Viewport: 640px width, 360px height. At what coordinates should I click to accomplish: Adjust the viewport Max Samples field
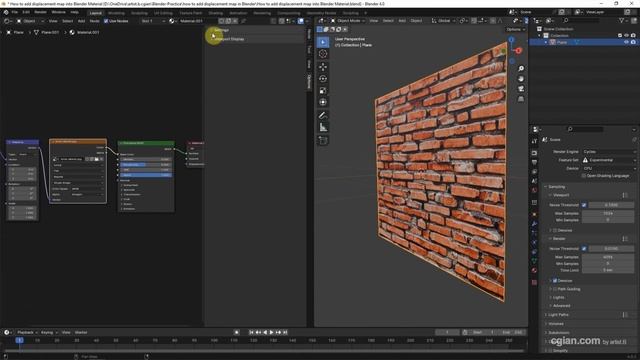[x=608, y=213]
